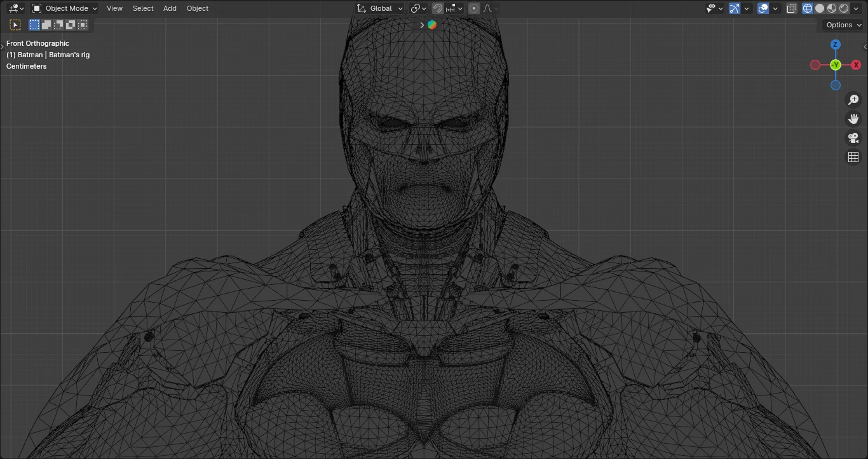Open the Add menu
Viewport: 868px width, 459px height.
[169, 8]
